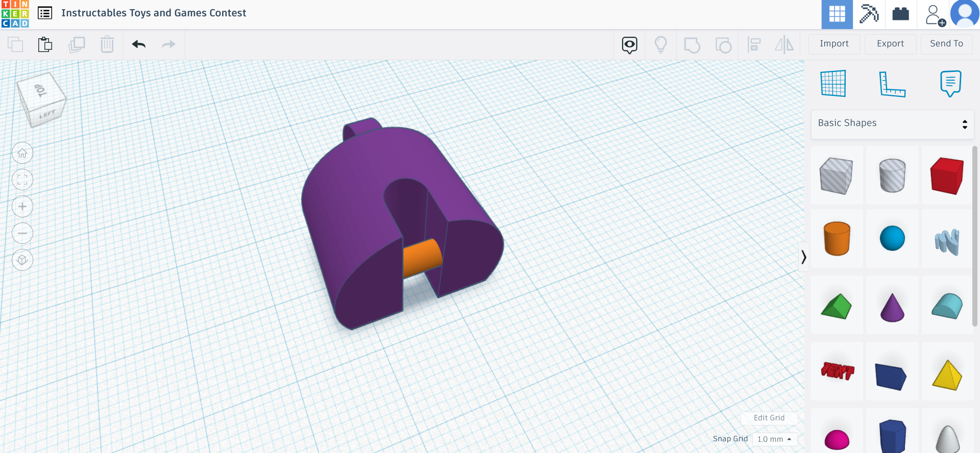Click the Copy toolbar icon
The width and height of the screenshot is (980, 453).
(15, 44)
